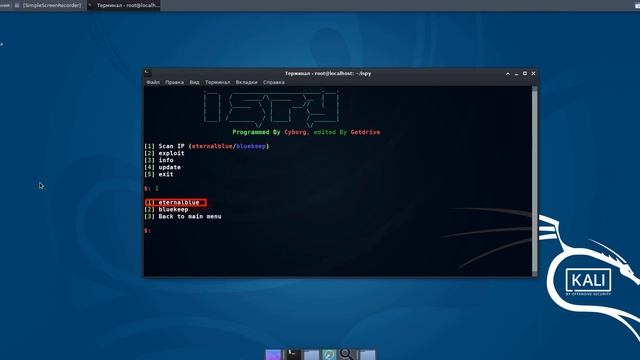This screenshot has height=360, width=640.
Task: Click the terminal window's roll-up arrow button
Action: click(x=508, y=74)
